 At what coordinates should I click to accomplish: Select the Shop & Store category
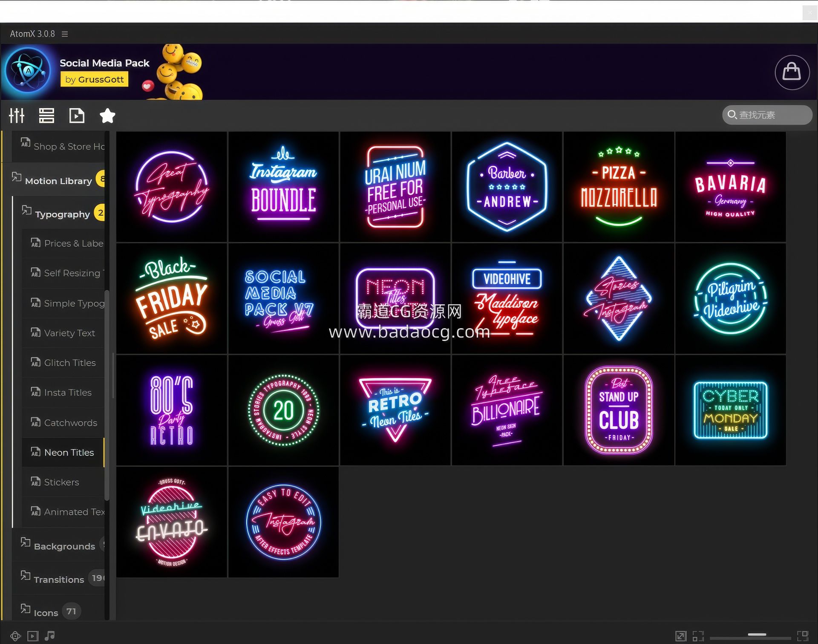tap(59, 146)
